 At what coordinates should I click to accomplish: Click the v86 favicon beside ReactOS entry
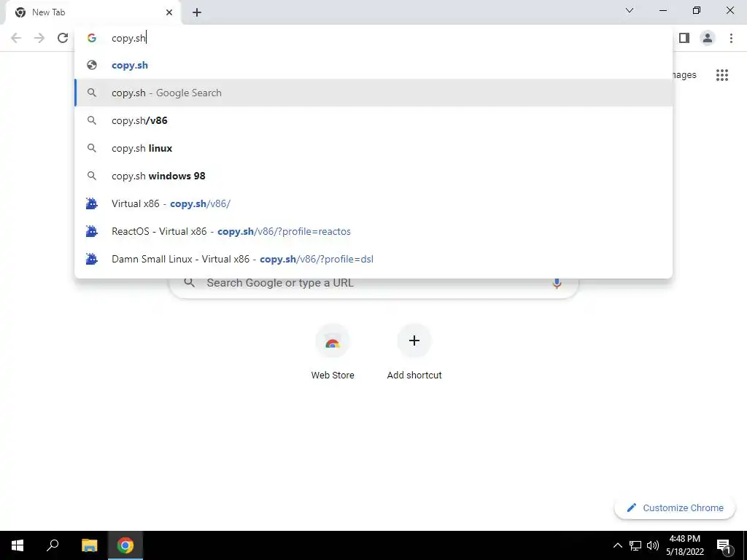pyautogui.click(x=91, y=231)
